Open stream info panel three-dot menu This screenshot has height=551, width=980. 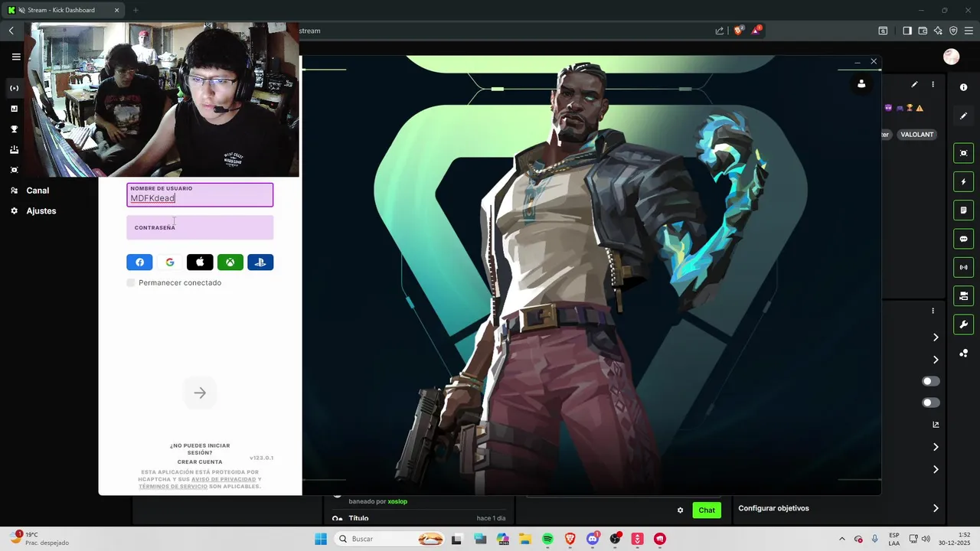click(933, 84)
